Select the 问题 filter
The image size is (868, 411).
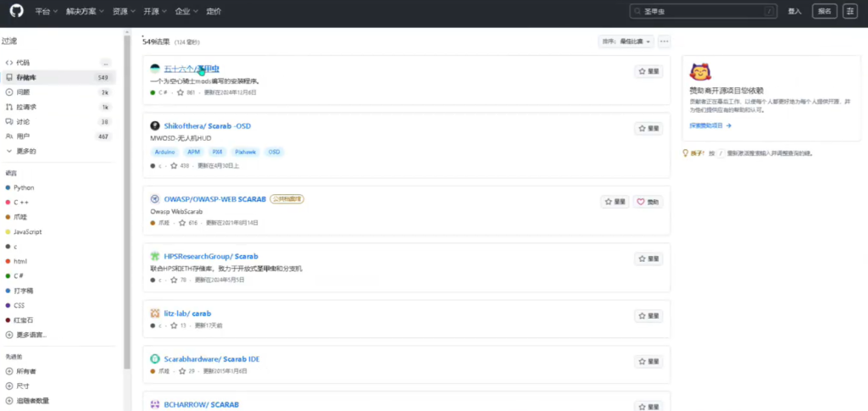(58, 92)
